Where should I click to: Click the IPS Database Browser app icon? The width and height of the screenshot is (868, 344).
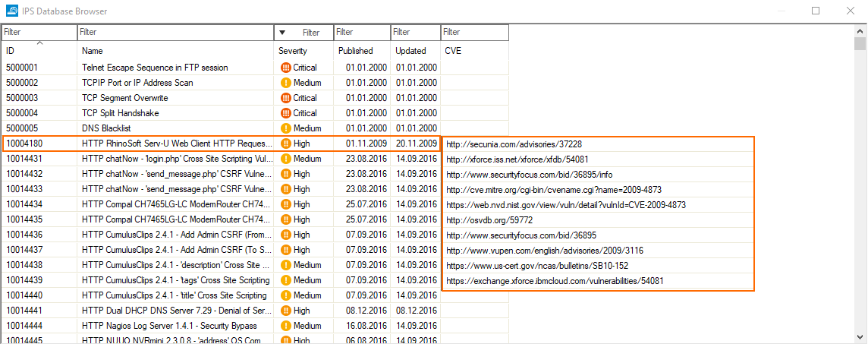click(12, 11)
